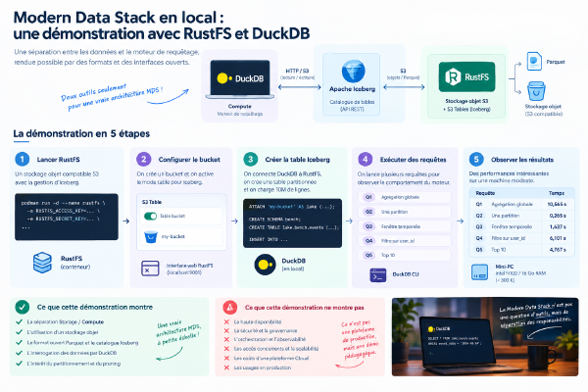Click the 'Créer la table Iceberg' step heading
The image size is (588, 392).
297,160
